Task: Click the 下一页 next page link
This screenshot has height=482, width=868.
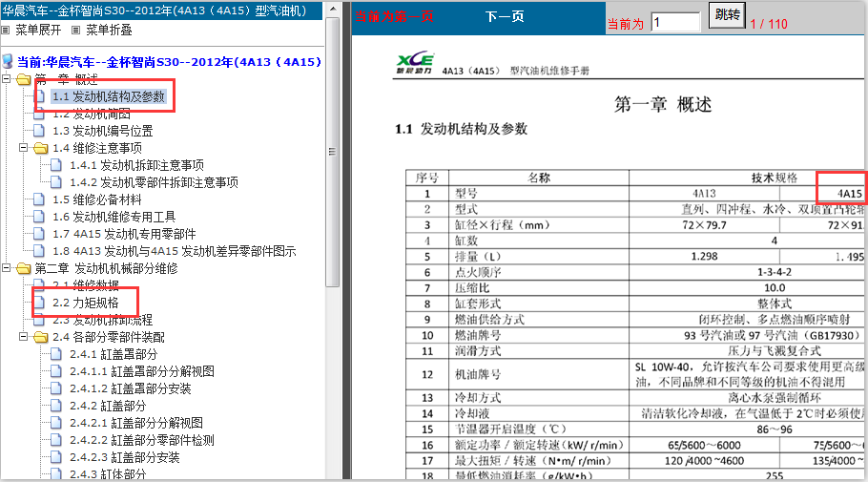Action: pyautogui.click(x=505, y=16)
